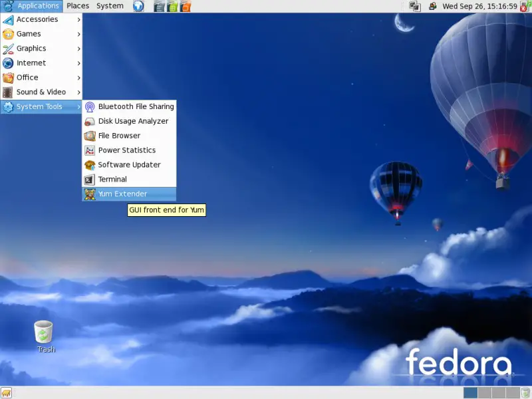The height and width of the screenshot is (399, 532).
Task: Switch to the fourth workspace
Action: [x=513, y=393]
